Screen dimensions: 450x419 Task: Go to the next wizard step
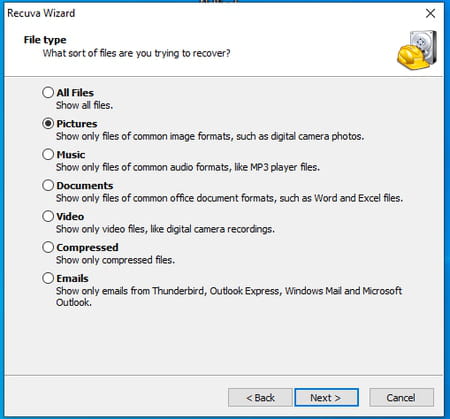pos(326,397)
